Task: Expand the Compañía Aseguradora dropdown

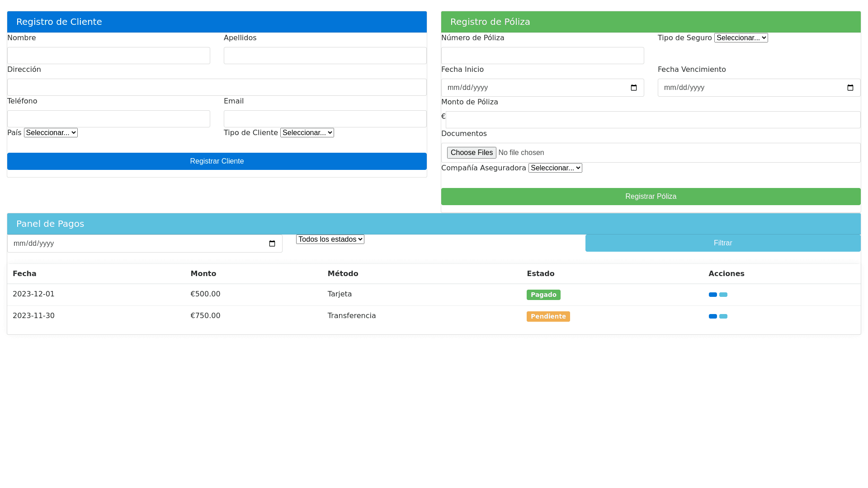Action: coord(555,168)
